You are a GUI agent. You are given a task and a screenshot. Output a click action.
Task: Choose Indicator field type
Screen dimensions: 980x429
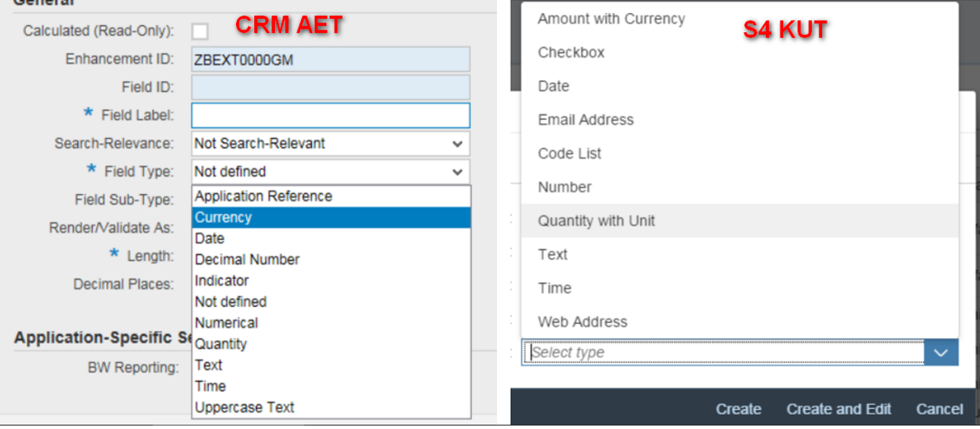[x=331, y=281]
